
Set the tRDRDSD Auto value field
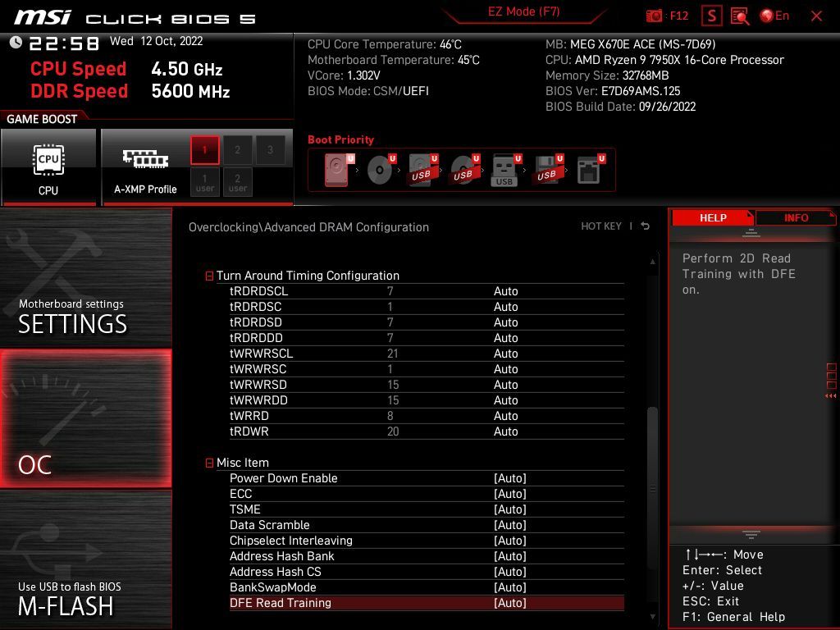(505, 322)
